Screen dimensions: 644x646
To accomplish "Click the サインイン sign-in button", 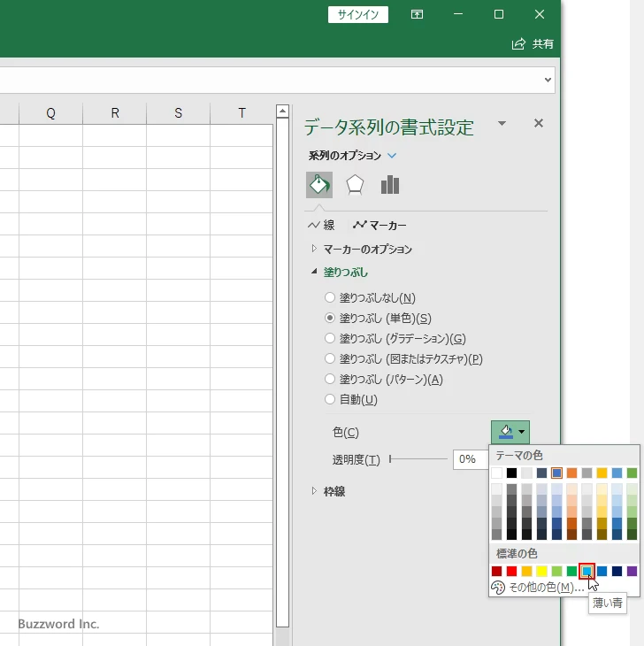I will pos(357,14).
